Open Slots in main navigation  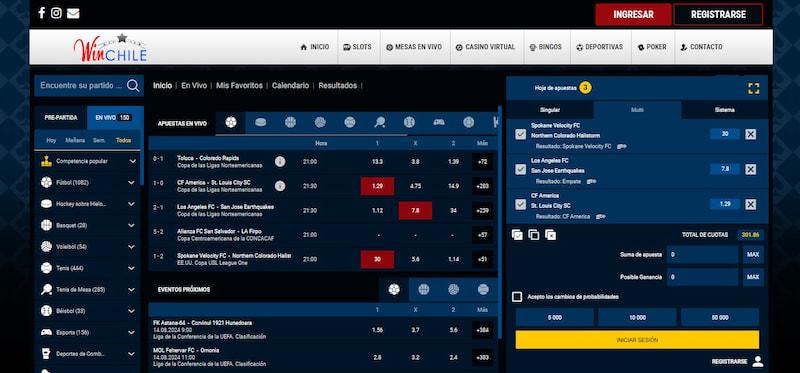(x=357, y=47)
